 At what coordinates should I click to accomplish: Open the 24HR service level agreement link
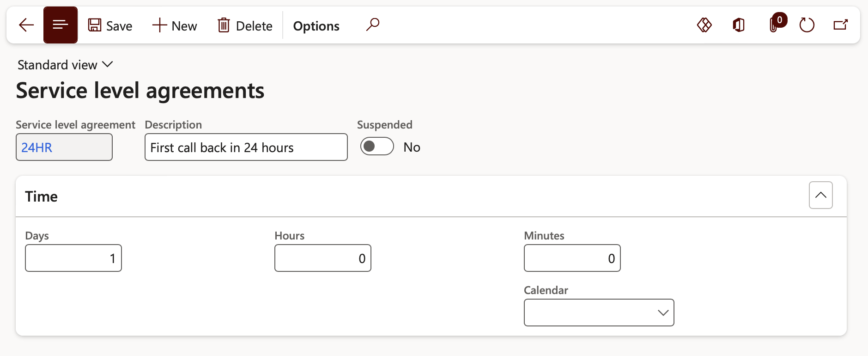click(x=36, y=147)
